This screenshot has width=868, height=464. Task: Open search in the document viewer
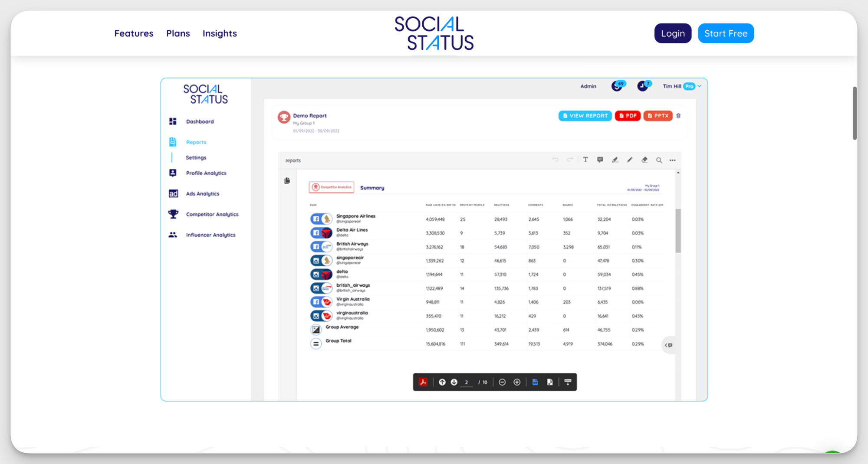(659, 160)
